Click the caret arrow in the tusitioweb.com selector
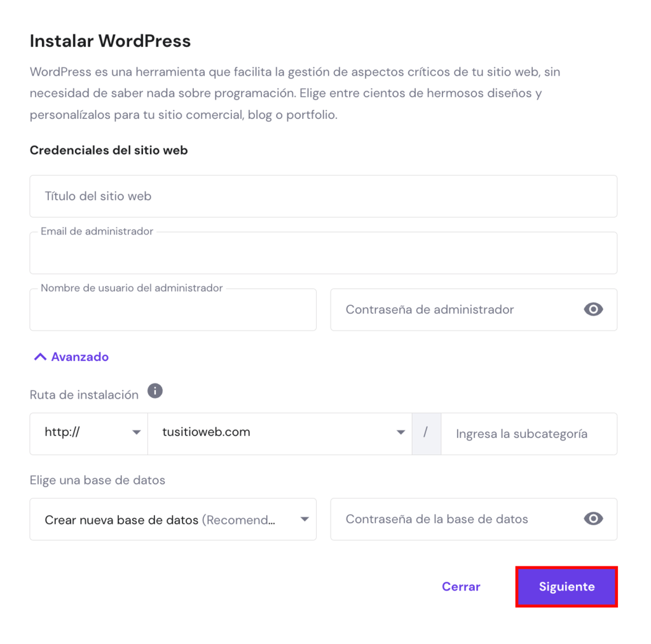This screenshot has height=644, width=651. (401, 433)
